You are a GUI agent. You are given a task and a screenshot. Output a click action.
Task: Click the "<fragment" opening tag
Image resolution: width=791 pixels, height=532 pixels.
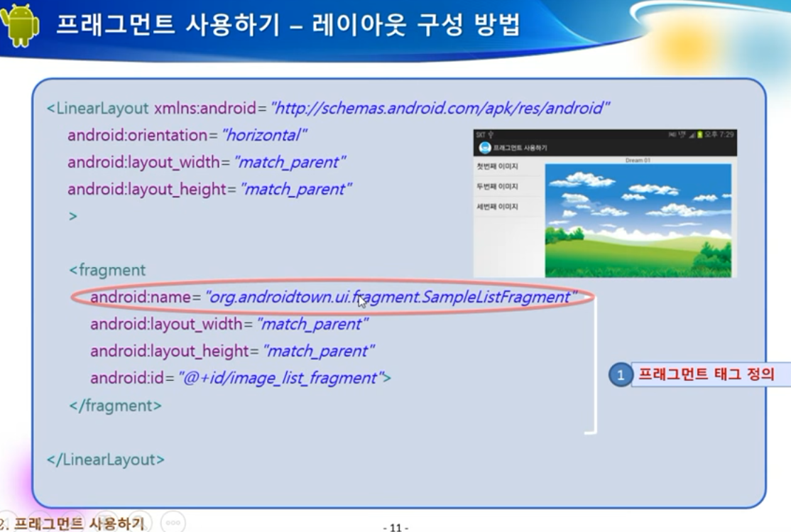point(107,270)
